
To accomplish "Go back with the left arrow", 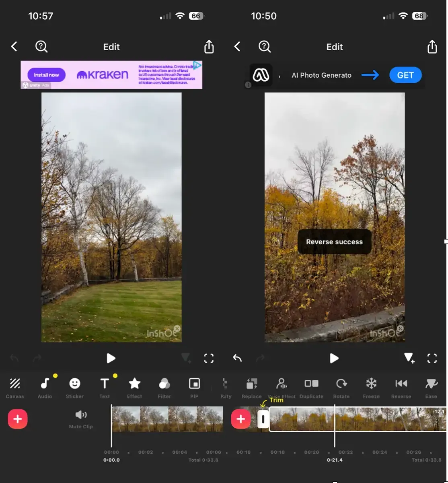I will pyautogui.click(x=14, y=46).
